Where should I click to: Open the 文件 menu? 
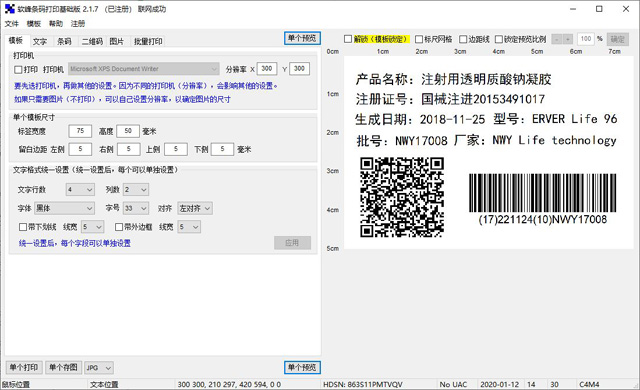[11, 24]
